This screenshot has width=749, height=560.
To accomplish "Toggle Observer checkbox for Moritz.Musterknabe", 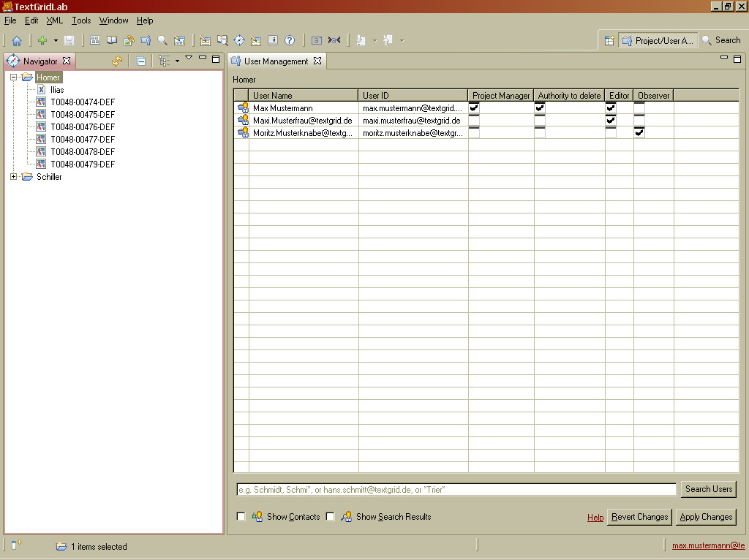I will point(639,132).
